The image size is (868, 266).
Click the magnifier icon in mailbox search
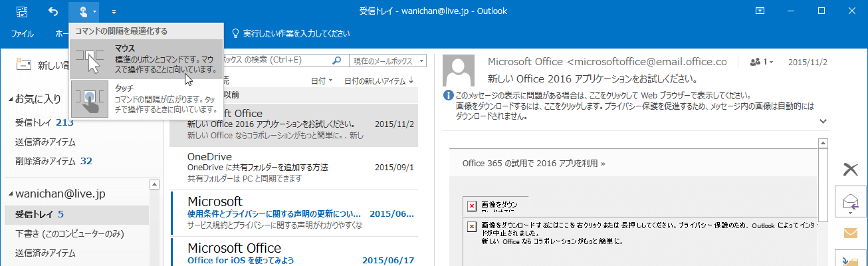click(x=337, y=61)
